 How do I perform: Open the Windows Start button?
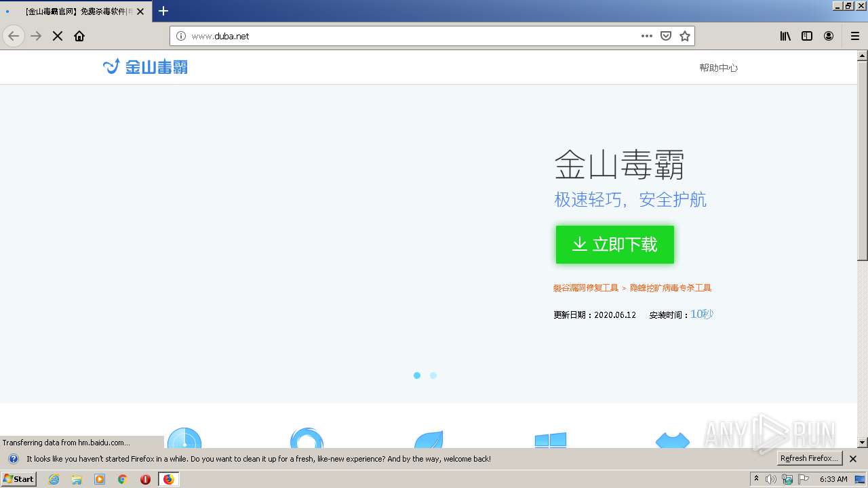click(x=19, y=479)
